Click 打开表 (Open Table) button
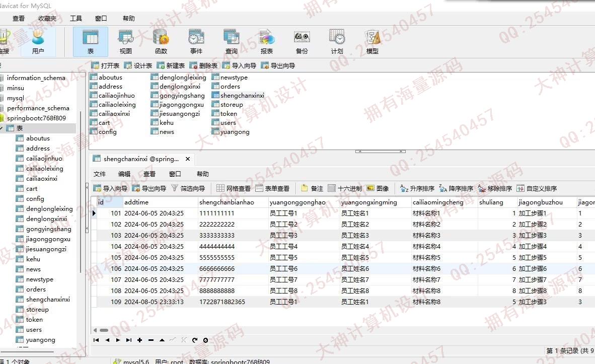The width and height of the screenshot is (595, 364). tap(106, 65)
